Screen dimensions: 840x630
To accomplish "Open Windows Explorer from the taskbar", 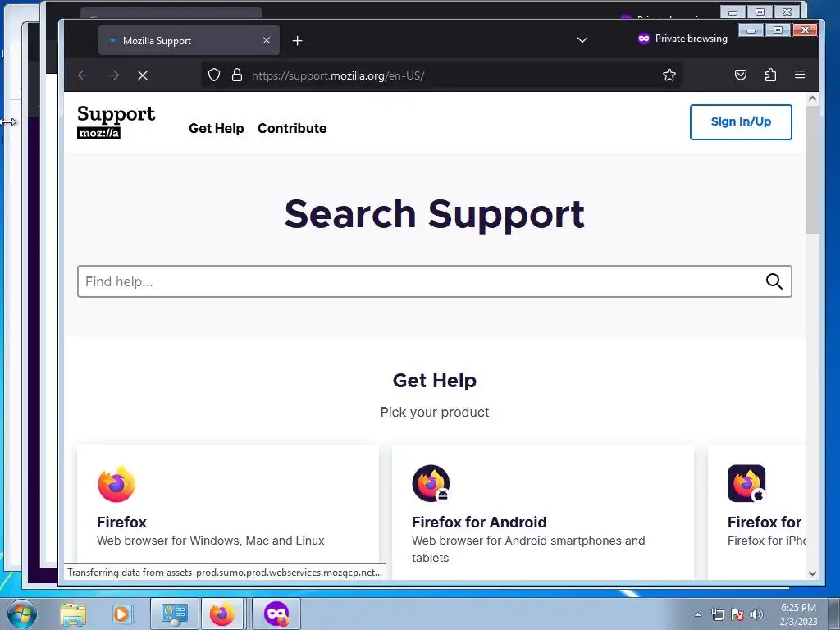I will [x=73, y=614].
